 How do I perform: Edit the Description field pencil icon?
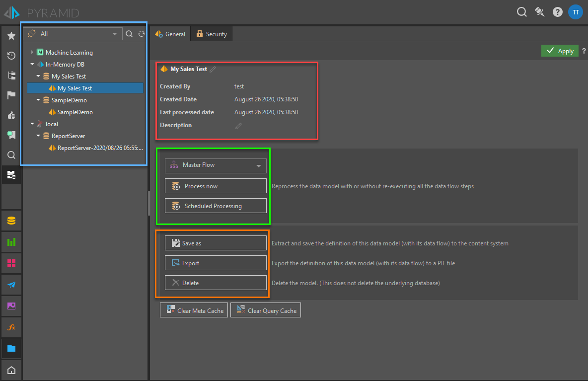click(x=238, y=126)
